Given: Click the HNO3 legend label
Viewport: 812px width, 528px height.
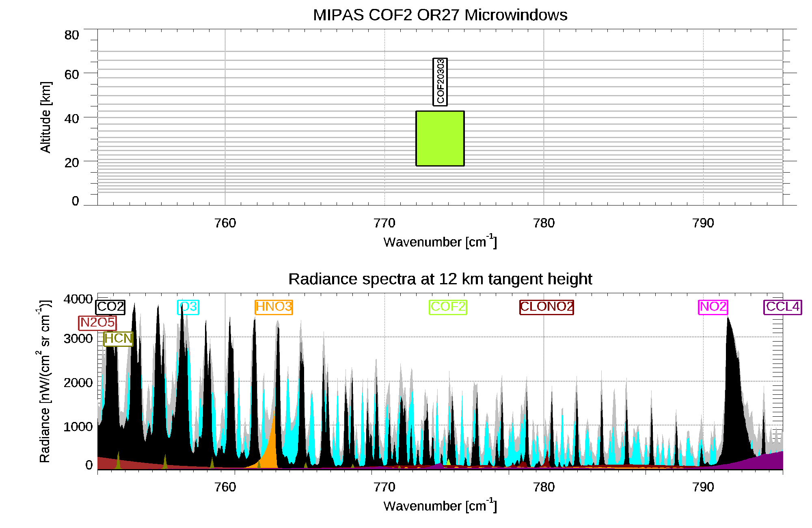Looking at the screenshot, I should click(274, 307).
